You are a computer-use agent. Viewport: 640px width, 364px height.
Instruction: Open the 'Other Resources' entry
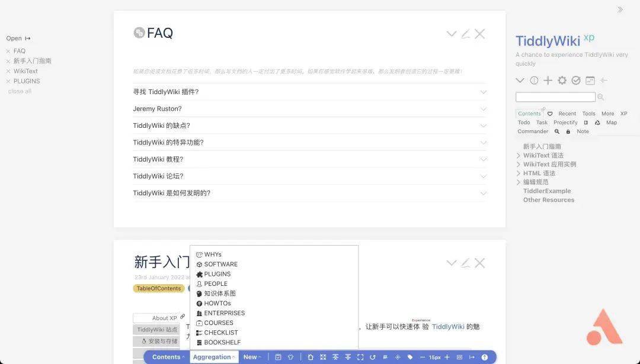(x=548, y=199)
